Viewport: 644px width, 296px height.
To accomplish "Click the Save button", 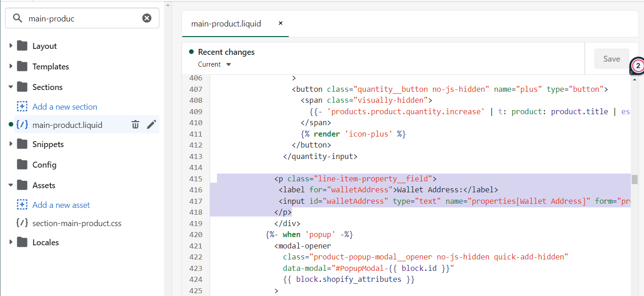I will click(612, 58).
